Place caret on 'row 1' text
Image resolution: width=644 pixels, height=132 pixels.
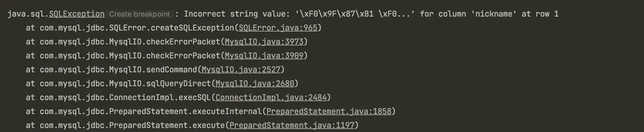pyautogui.click(x=547, y=14)
